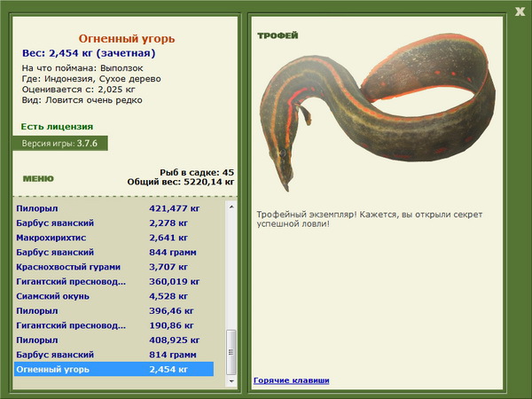Select Пилорыл 396,46 кг row
The width and height of the screenshot is (532, 399).
(x=114, y=310)
